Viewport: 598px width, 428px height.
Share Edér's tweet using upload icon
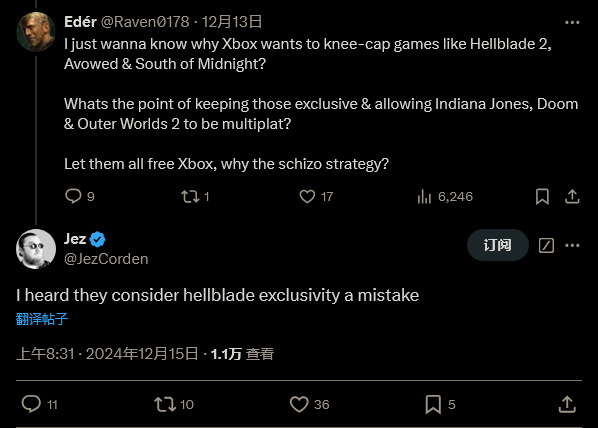pyautogui.click(x=572, y=197)
